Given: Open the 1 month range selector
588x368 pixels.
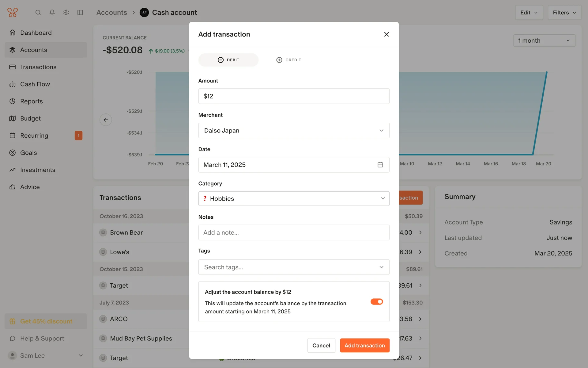Looking at the screenshot, I should [x=544, y=41].
